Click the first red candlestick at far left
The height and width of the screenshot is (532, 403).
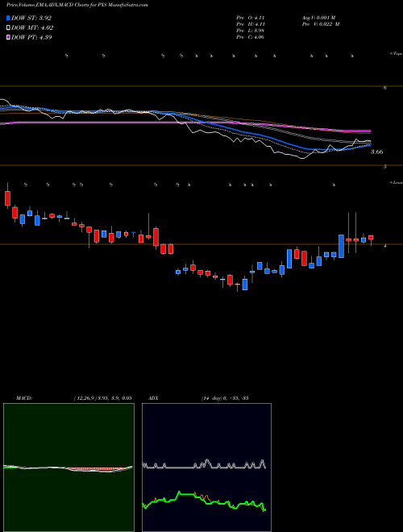(x=8, y=198)
